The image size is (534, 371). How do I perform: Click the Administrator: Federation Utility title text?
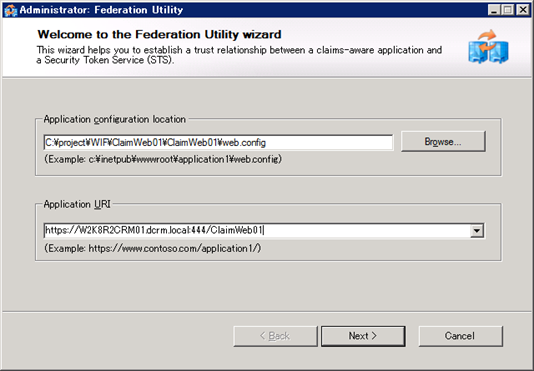click(101, 10)
